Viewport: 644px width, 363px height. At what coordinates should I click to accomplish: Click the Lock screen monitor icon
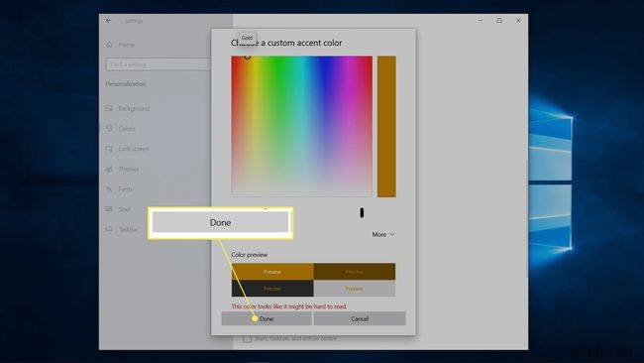click(109, 149)
